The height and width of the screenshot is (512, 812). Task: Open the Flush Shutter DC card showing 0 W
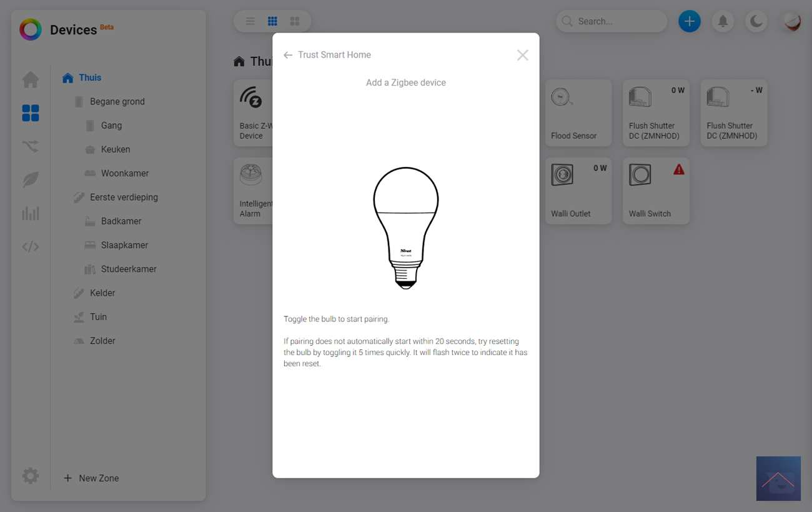(656, 113)
